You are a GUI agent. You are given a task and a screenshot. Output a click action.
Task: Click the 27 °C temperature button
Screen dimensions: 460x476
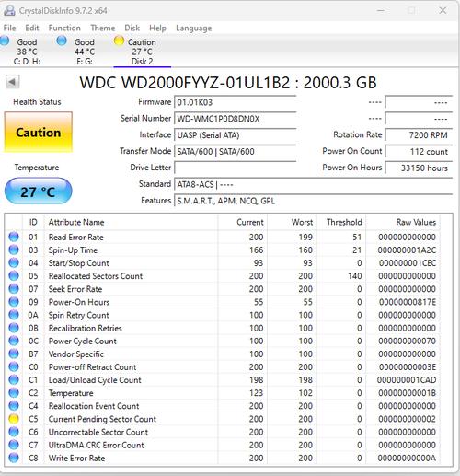click(39, 192)
